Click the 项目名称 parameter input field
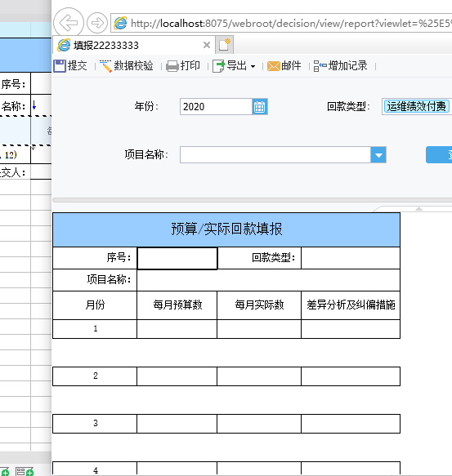 point(275,155)
